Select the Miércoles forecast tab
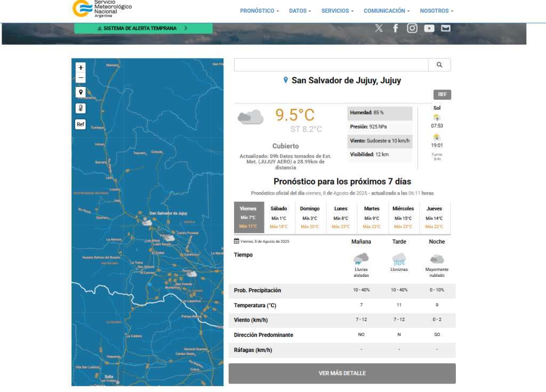This screenshot has height=392, width=546. coord(403,218)
